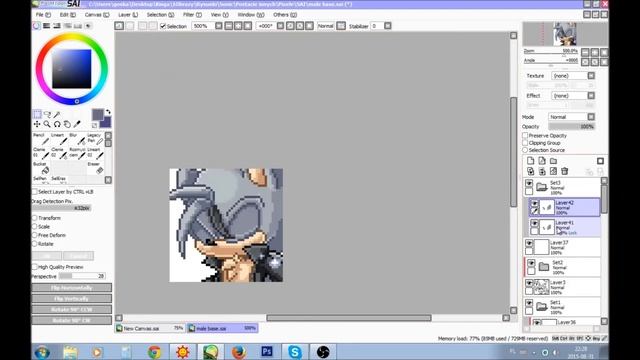Click the transfer down layer icon
The image size is (640, 360).
531,171
